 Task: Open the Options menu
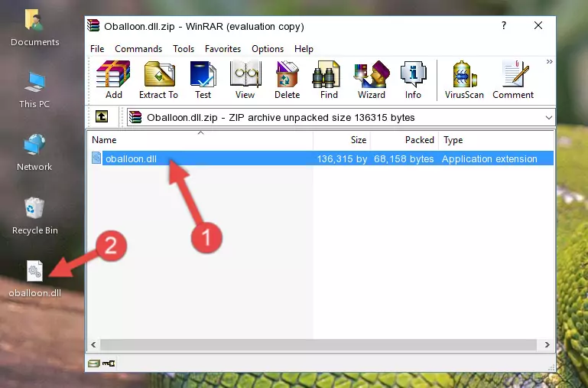[268, 49]
